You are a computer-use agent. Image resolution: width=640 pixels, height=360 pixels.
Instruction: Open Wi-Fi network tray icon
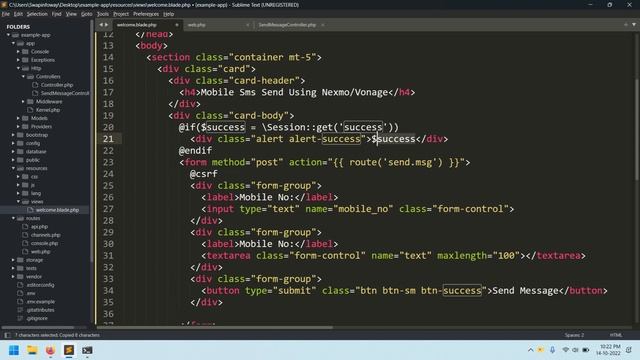565,350
